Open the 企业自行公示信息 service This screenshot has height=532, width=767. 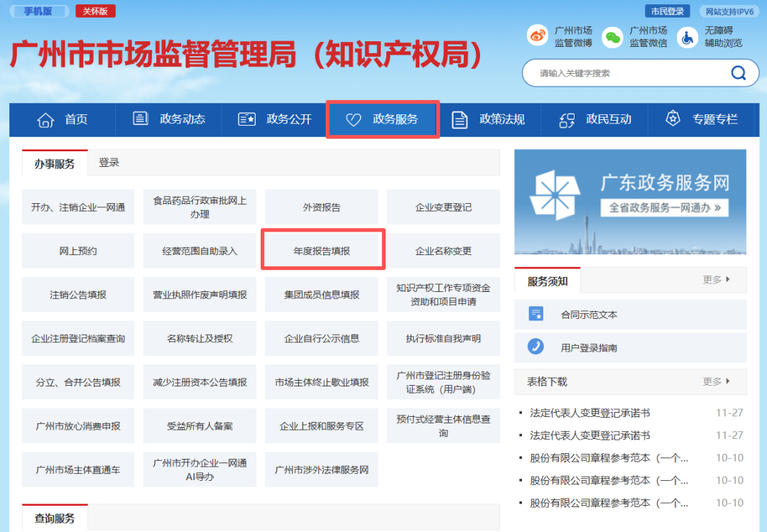coord(322,338)
